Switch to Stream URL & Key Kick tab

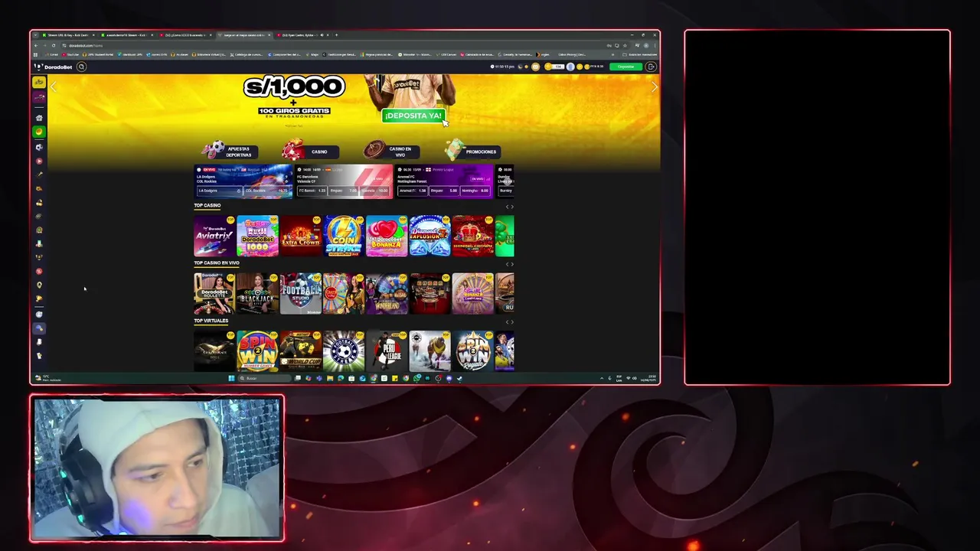(x=67, y=35)
